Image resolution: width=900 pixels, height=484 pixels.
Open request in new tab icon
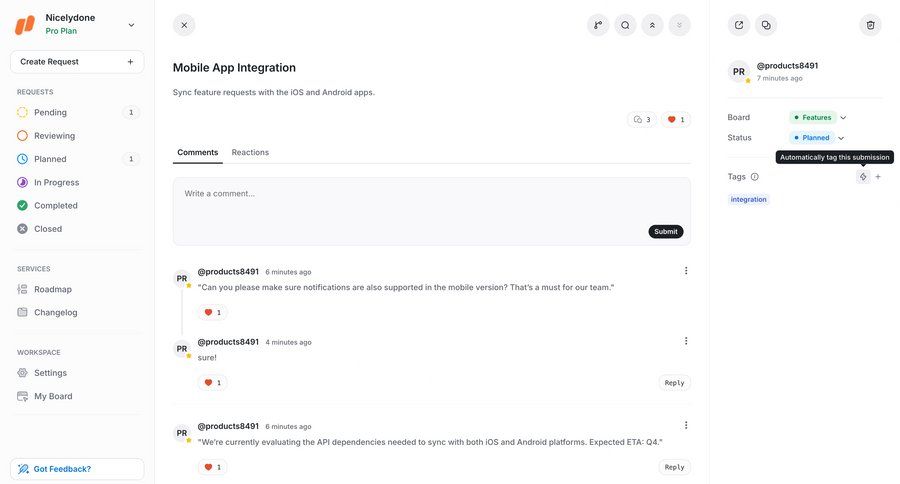point(739,25)
